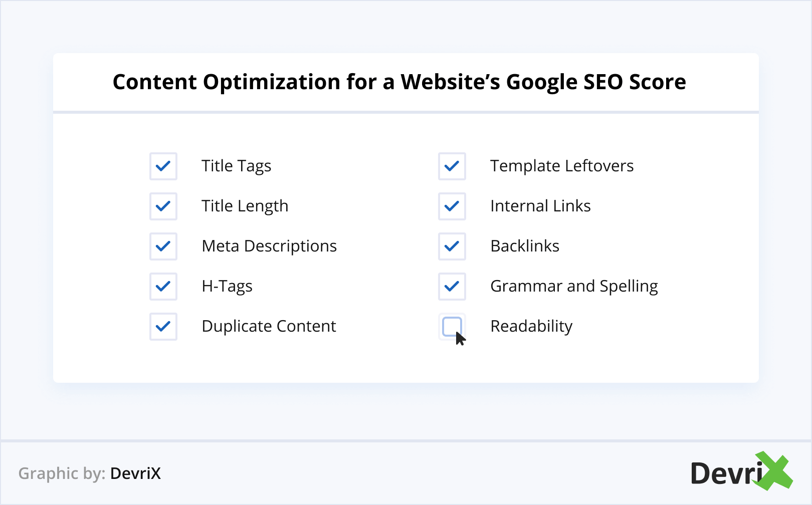Toggle the Backlinks checkbox
The height and width of the screenshot is (505, 812).
tap(452, 246)
